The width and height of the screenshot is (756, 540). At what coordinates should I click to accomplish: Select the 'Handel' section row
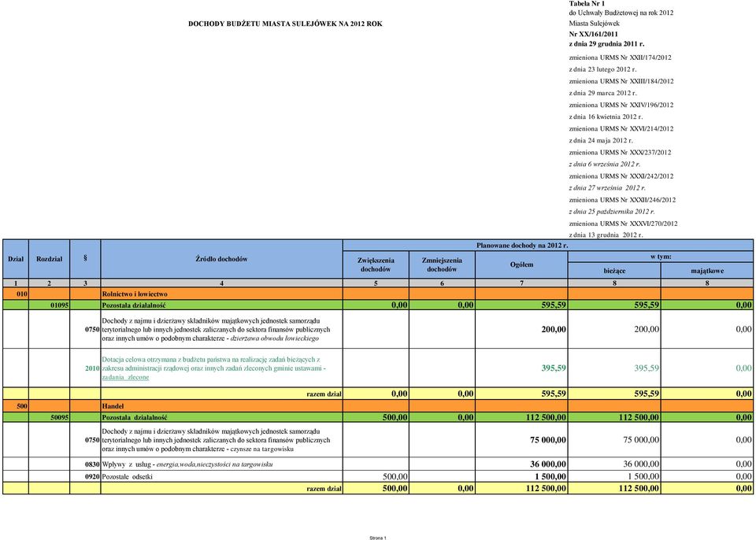point(378,406)
